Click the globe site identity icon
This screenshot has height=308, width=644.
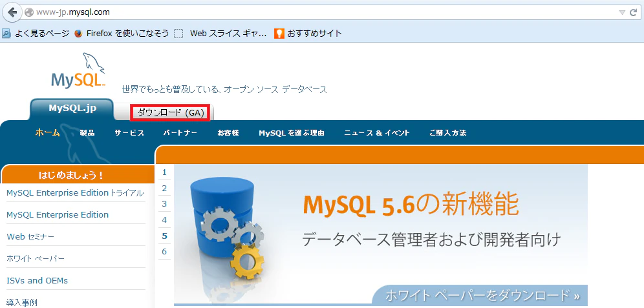(x=28, y=12)
